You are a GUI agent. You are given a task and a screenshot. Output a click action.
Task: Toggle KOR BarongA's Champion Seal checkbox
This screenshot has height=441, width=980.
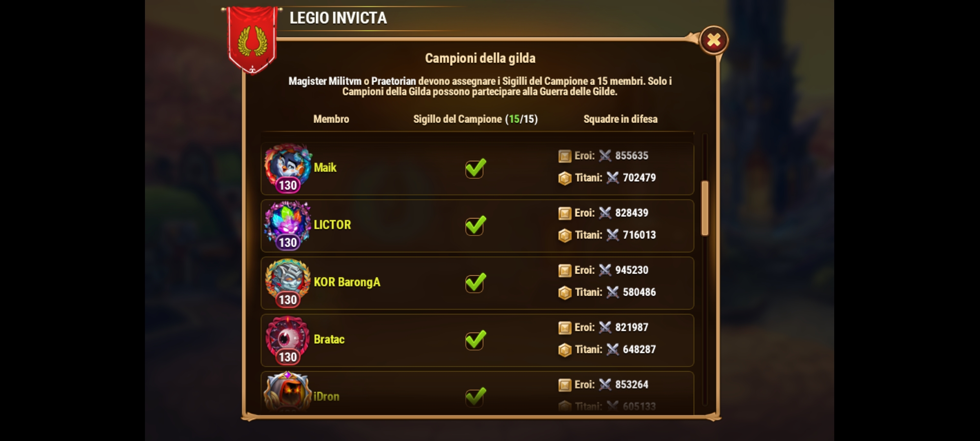pos(475,282)
